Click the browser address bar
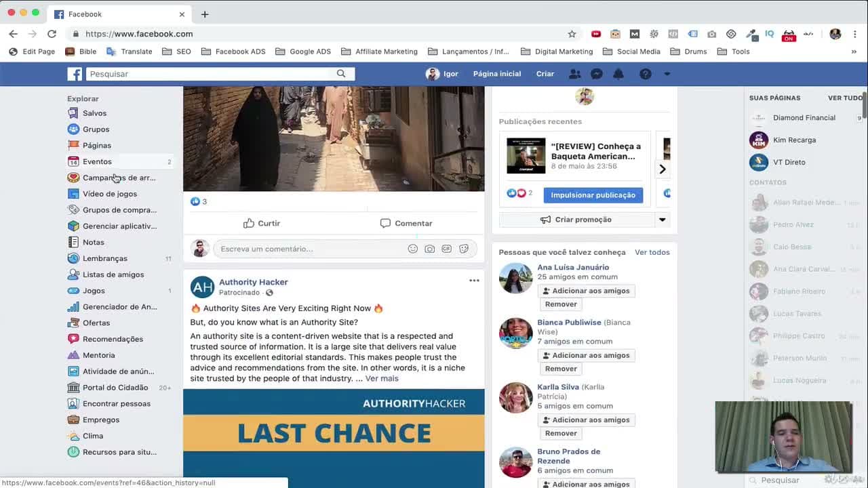868x488 pixels. point(319,34)
